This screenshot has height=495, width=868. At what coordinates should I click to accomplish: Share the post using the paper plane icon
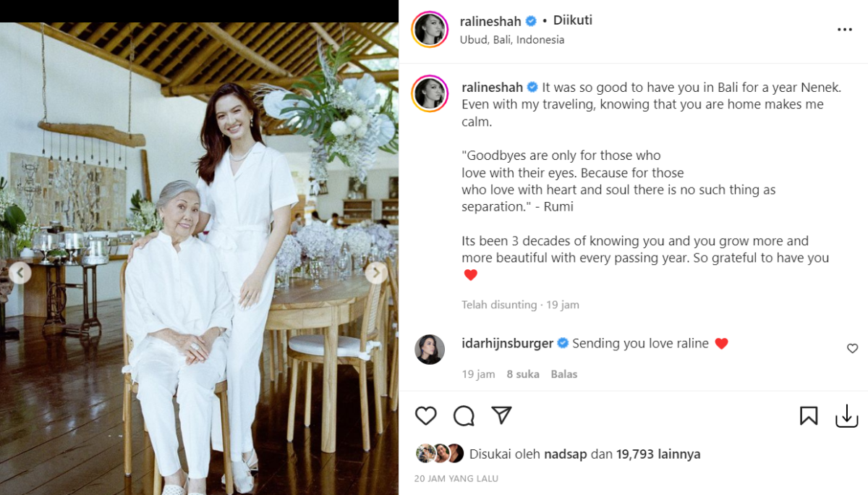pyautogui.click(x=501, y=415)
